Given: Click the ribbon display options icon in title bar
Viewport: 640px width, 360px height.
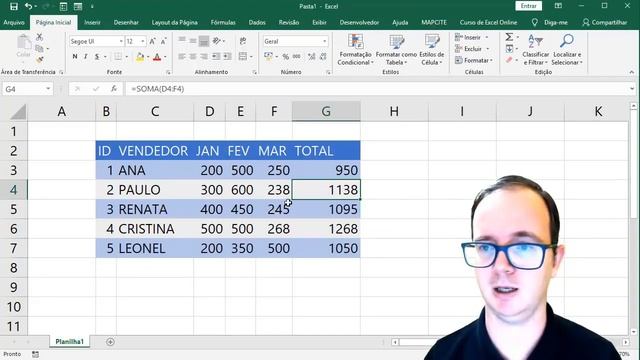Looking at the screenshot, I should [x=558, y=6].
